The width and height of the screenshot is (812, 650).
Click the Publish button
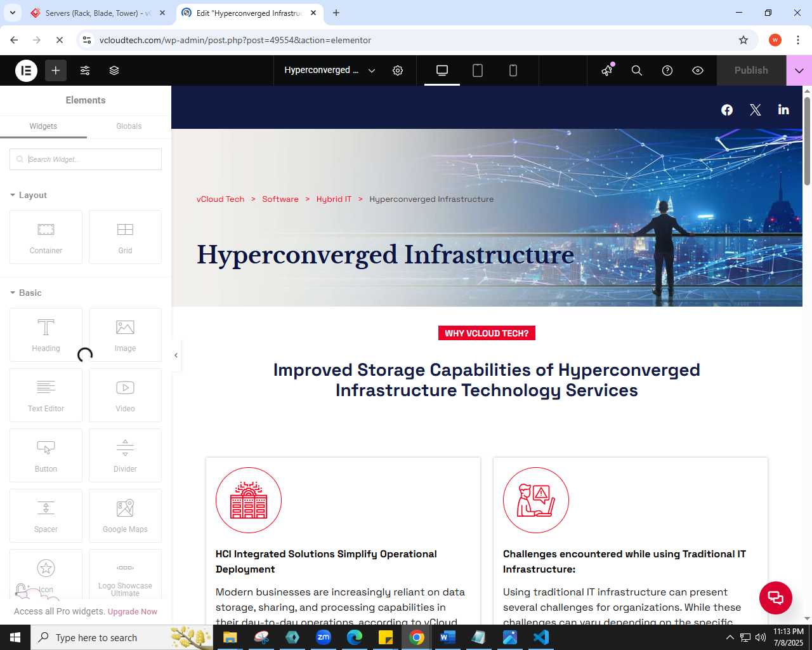click(x=751, y=70)
